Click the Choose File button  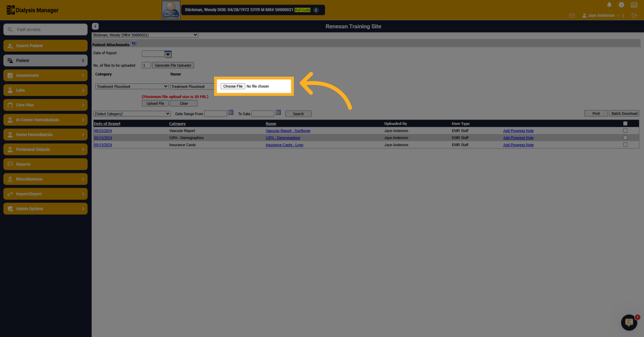point(233,86)
